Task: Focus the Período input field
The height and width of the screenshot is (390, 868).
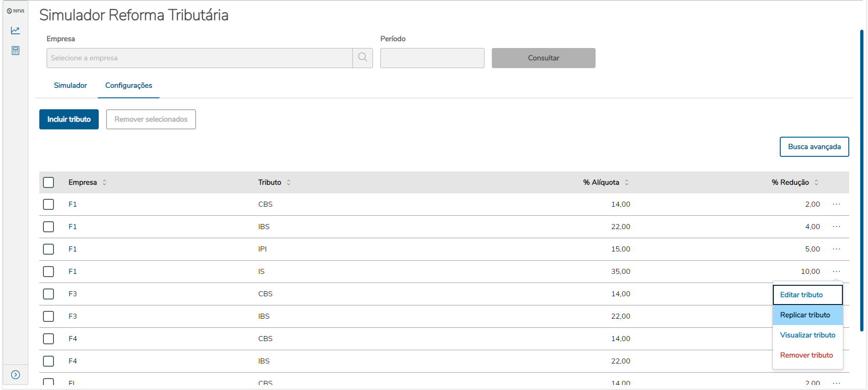Action: 432,58
